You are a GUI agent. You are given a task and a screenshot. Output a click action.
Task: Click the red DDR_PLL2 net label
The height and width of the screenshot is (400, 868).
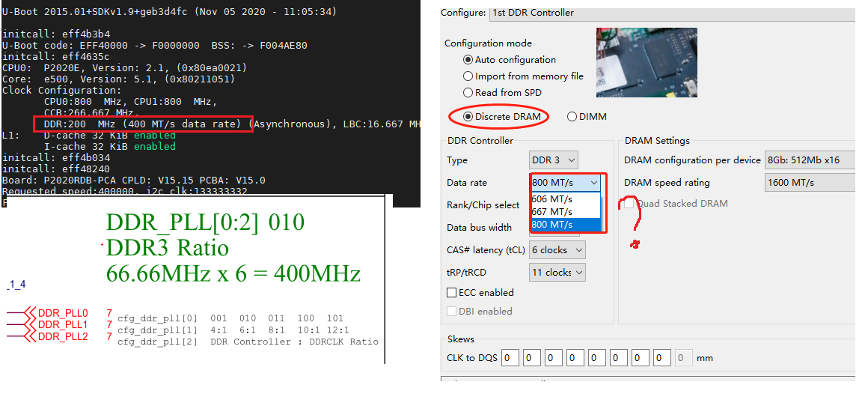(x=63, y=336)
